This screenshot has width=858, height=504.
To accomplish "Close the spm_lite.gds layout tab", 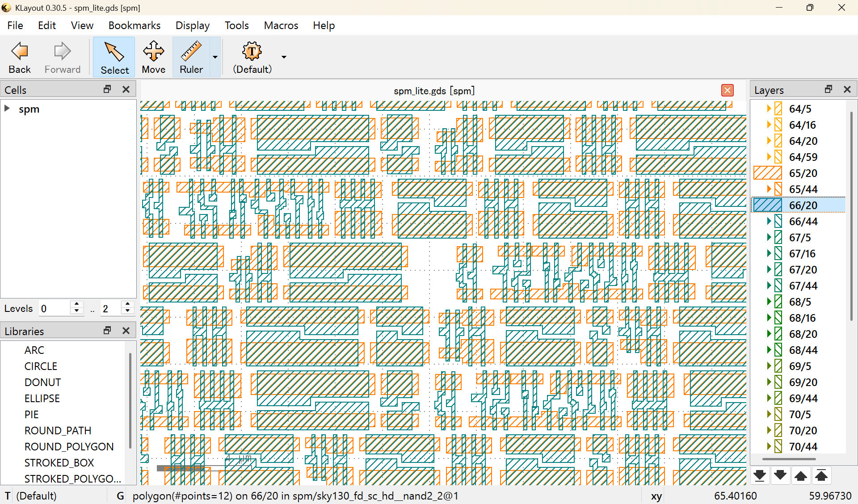I will [x=727, y=90].
